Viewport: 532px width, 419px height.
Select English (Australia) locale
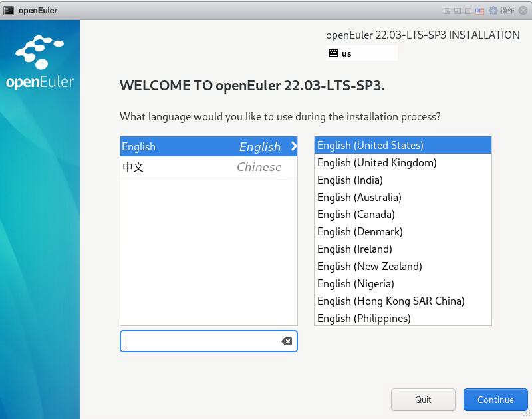coord(359,197)
